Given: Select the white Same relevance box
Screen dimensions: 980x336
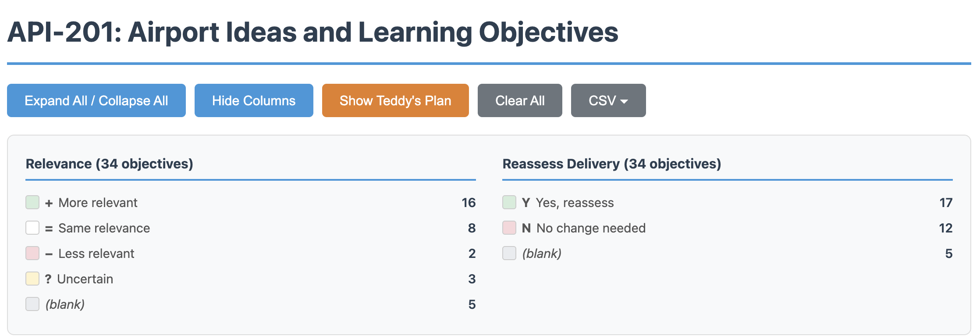Looking at the screenshot, I should (x=32, y=228).
